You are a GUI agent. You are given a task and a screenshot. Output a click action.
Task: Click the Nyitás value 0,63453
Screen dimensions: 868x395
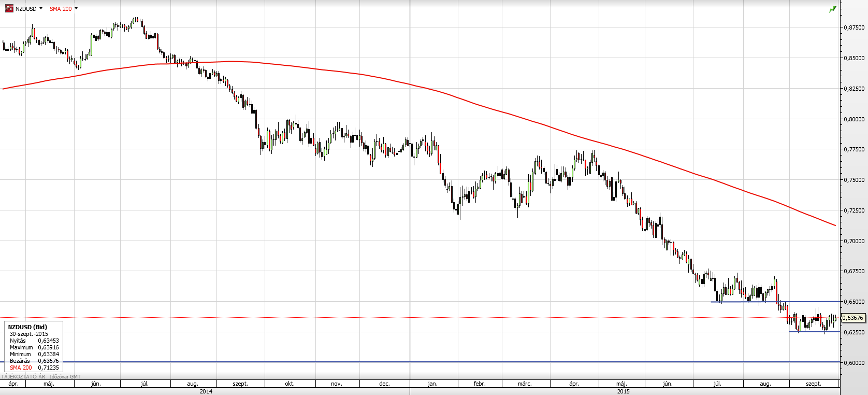pyautogui.click(x=48, y=341)
